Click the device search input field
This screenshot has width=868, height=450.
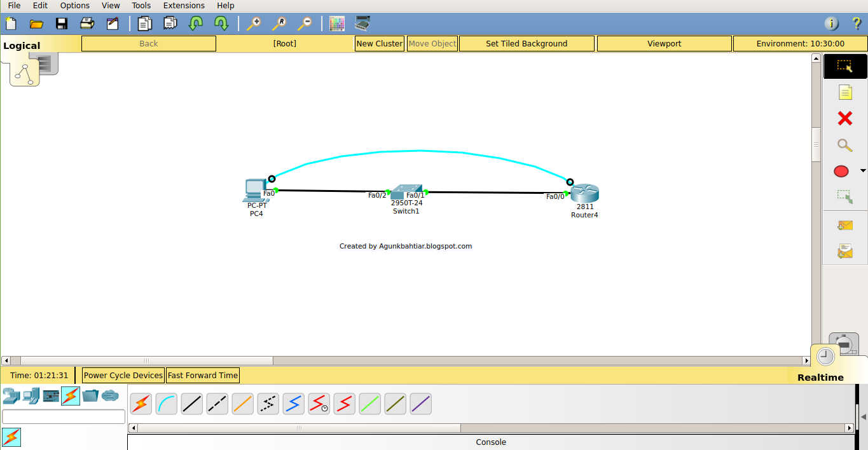click(x=63, y=416)
